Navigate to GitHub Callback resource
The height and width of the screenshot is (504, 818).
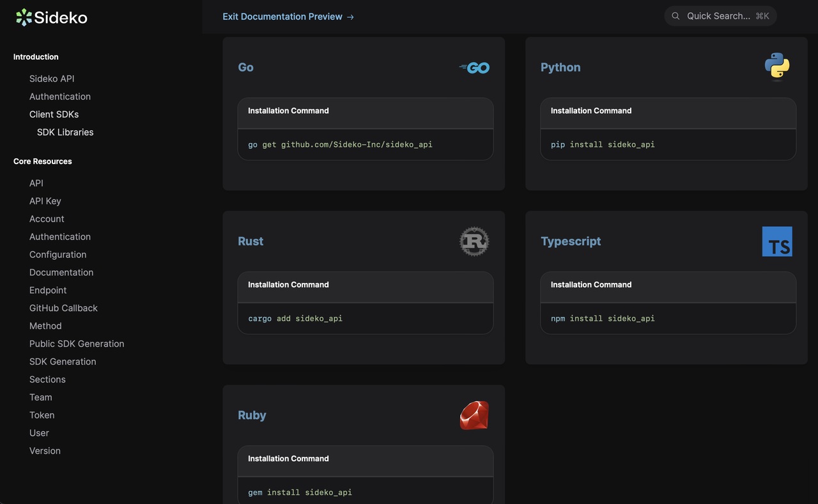pos(63,308)
